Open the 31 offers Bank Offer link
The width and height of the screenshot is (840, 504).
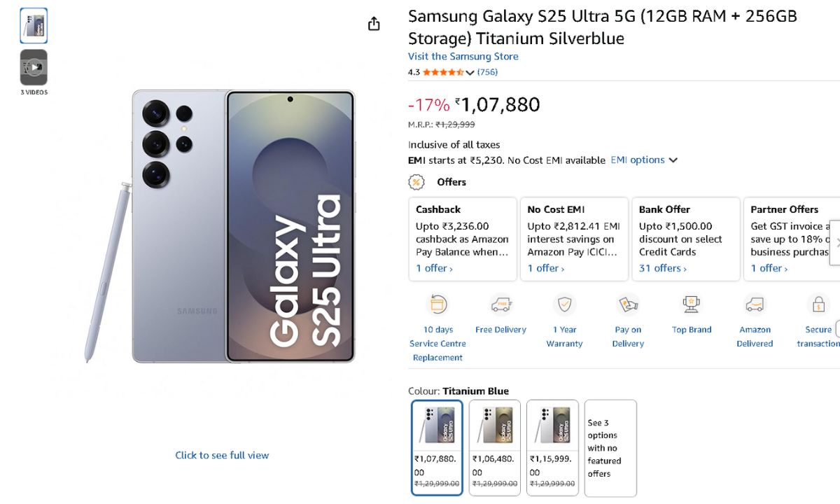point(662,269)
